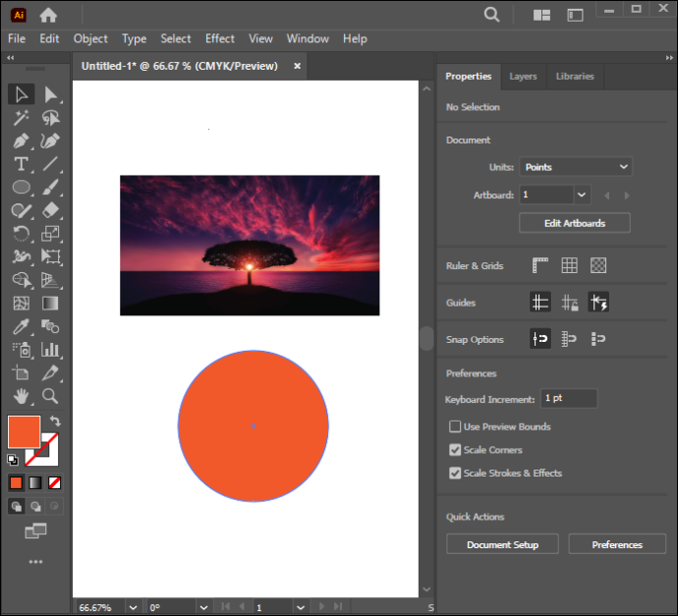This screenshot has width=678, height=616.
Task: Go to Illustrator home screen
Action: tap(48, 16)
